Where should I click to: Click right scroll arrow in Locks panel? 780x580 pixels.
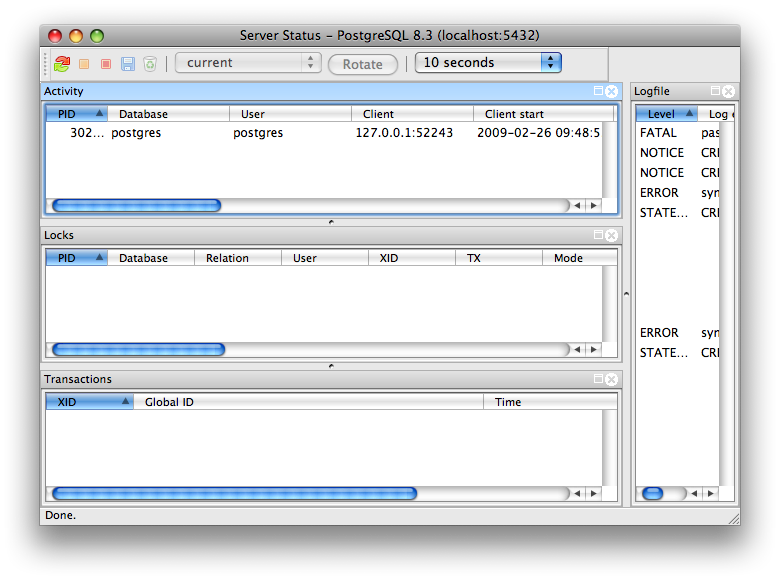(x=593, y=350)
